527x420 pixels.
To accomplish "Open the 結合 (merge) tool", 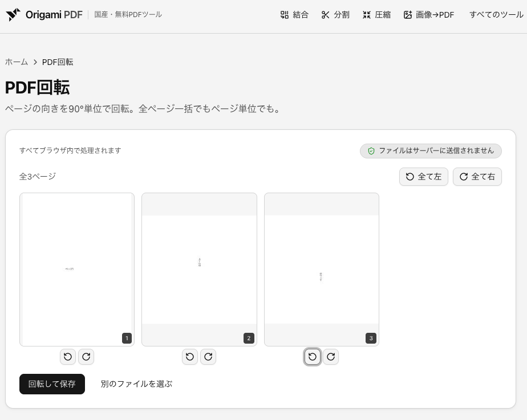I will 294,15.
